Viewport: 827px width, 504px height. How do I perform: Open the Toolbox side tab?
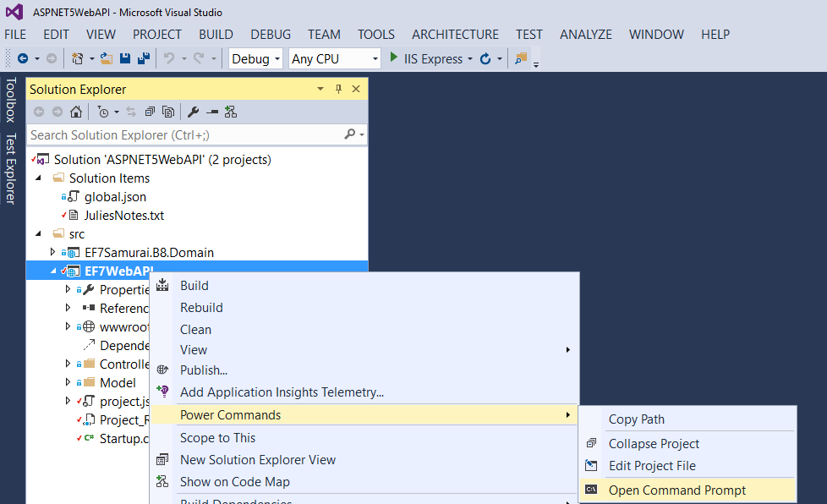(x=10, y=100)
